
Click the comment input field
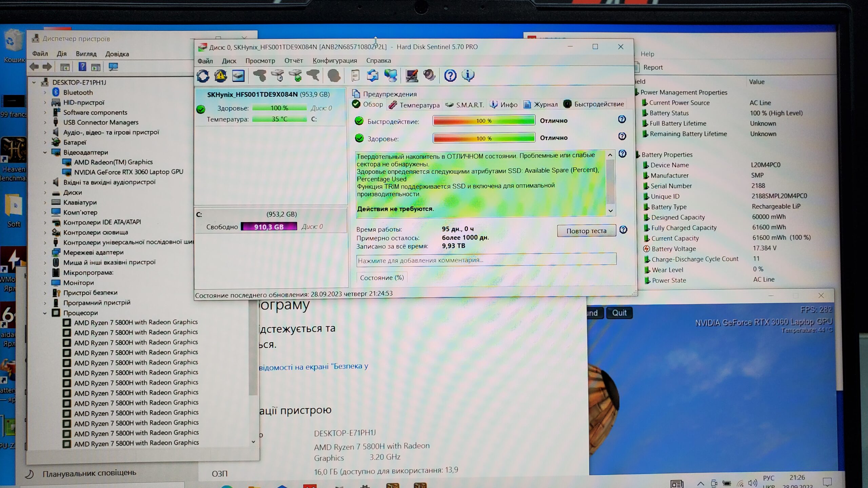[486, 260]
